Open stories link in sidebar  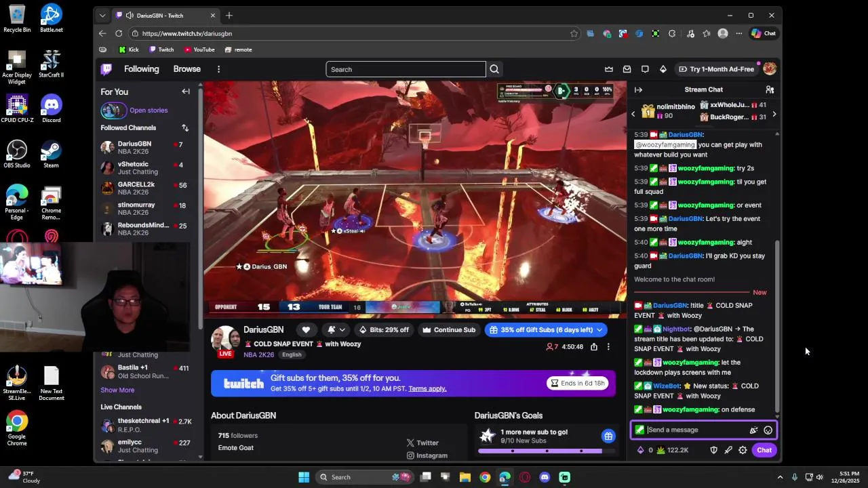click(x=149, y=110)
